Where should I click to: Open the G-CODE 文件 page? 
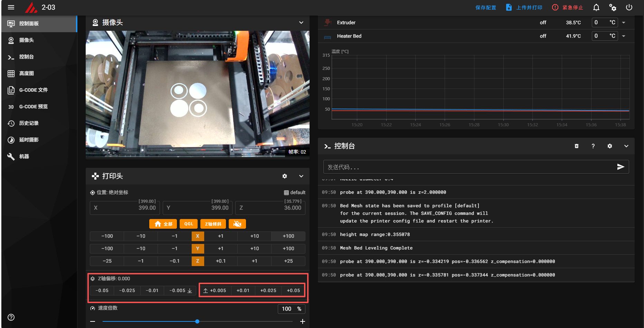pos(33,90)
